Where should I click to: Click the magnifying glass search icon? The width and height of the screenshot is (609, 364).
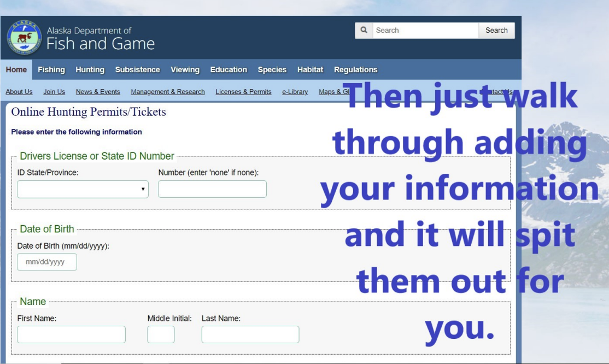click(x=364, y=31)
